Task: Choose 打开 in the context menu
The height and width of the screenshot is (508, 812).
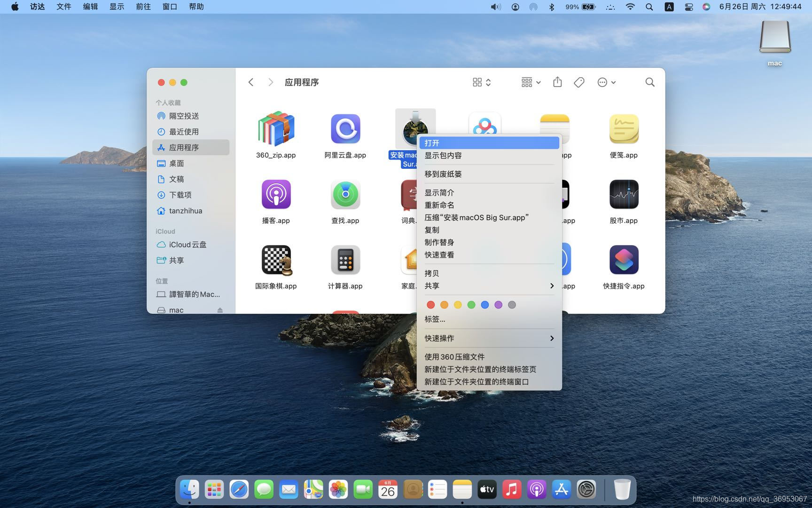Action: click(489, 143)
